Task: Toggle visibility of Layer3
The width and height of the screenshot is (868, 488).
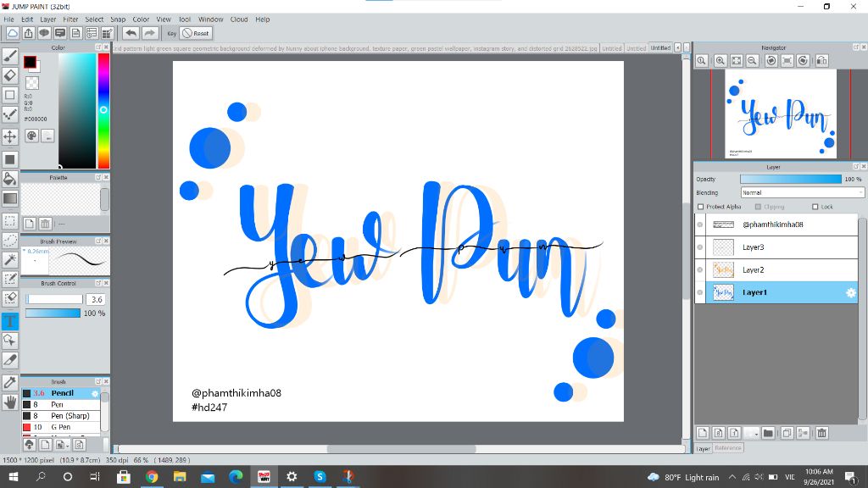Action: click(x=700, y=247)
